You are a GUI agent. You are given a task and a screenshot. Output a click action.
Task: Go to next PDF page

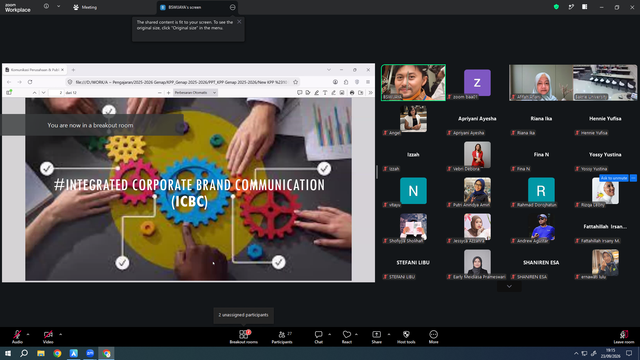coord(43,93)
